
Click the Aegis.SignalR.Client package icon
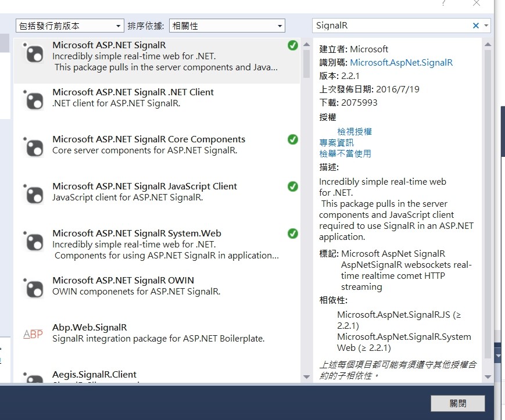coord(34,377)
